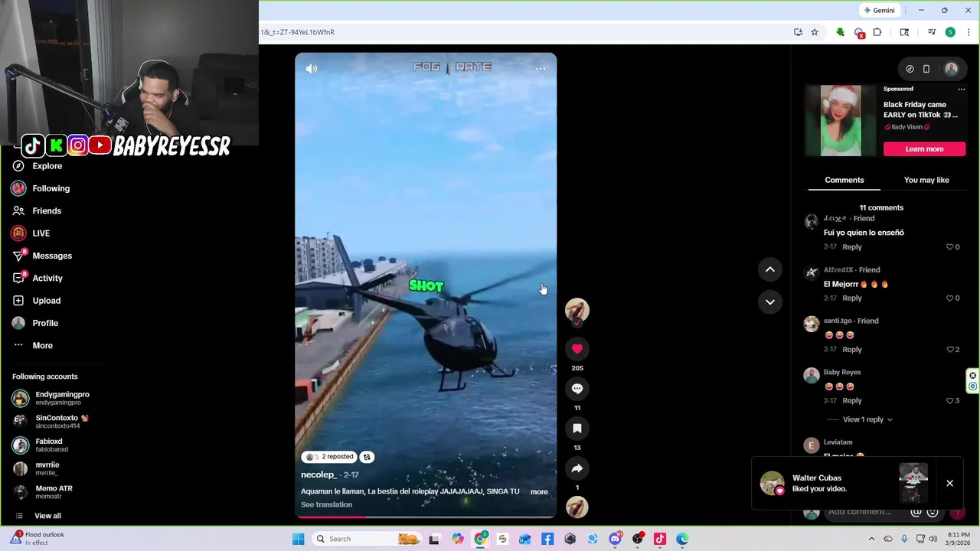This screenshot has width=980, height=551.
Task: Open the Chrome profile S avatar
Action: click(950, 32)
